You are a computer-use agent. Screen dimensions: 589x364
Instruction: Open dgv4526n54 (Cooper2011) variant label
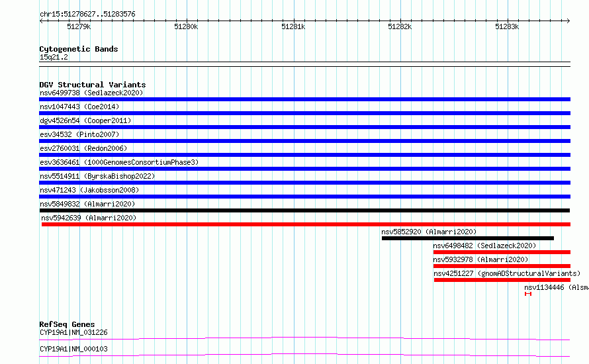pos(85,120)
